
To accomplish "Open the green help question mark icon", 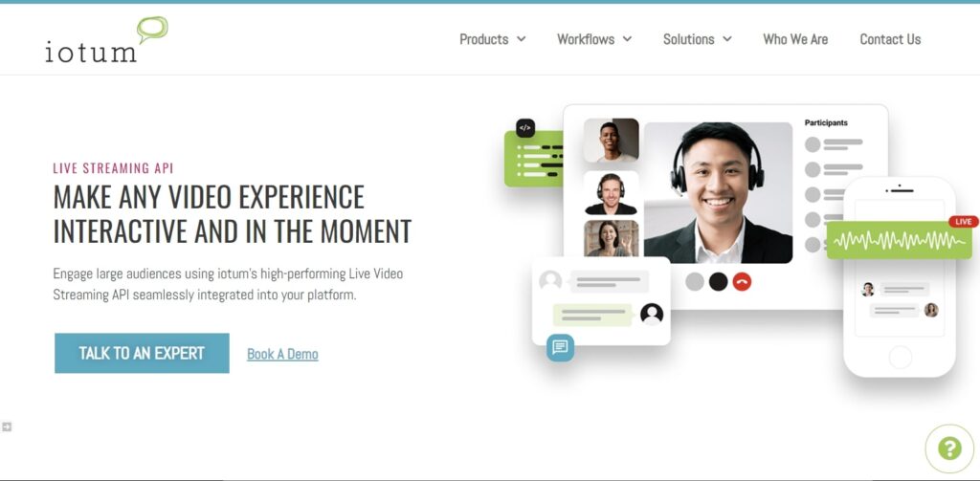I will [948, 448].
